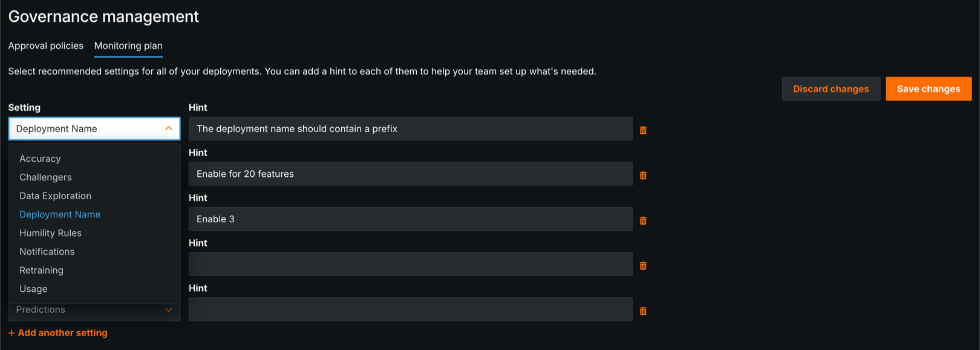Delete the Predictions setting row
This screenshot has height=350, width=980.
[643, 311]
